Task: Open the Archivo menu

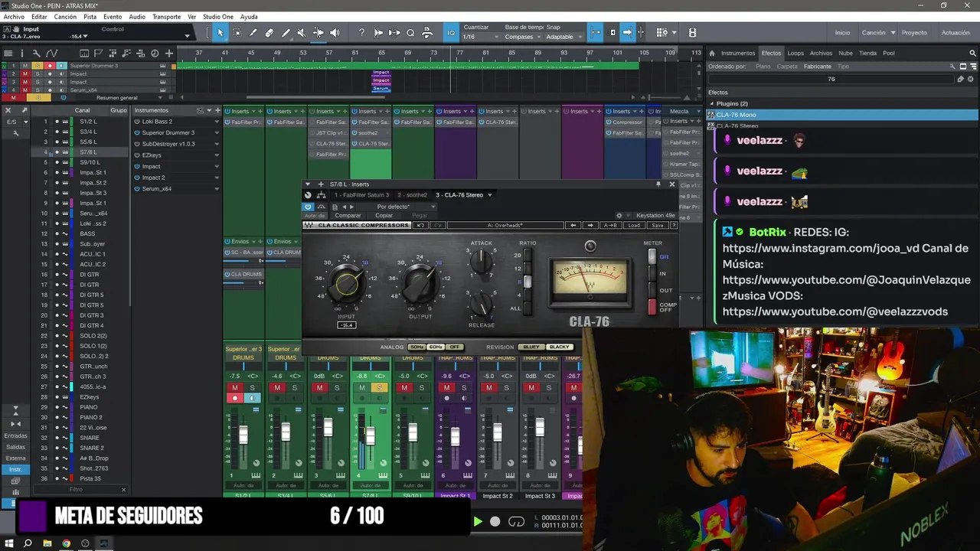Action: click(x=14, y=17)
